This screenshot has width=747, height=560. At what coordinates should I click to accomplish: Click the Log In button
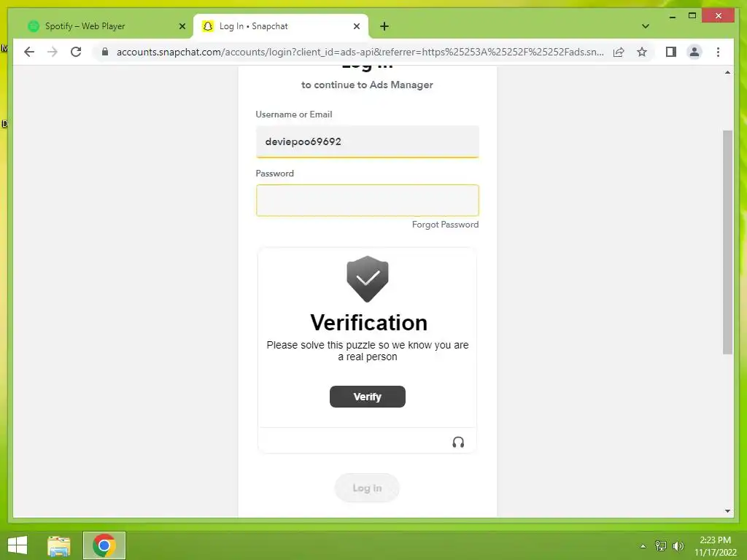point(367,488)
